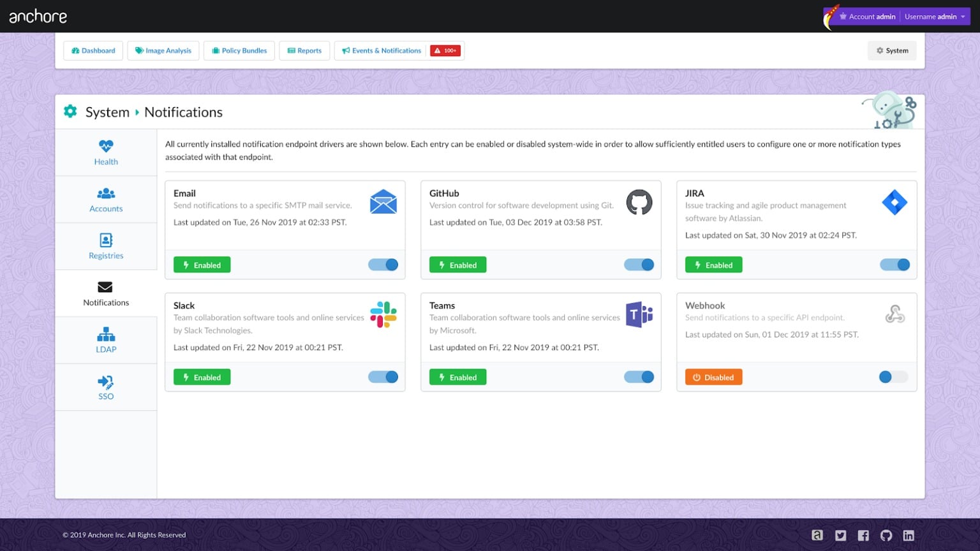Click the Webhook Disabled status button
Image resolution: width=980 pixels, height=551 pixels.
(x=714, y=377)
